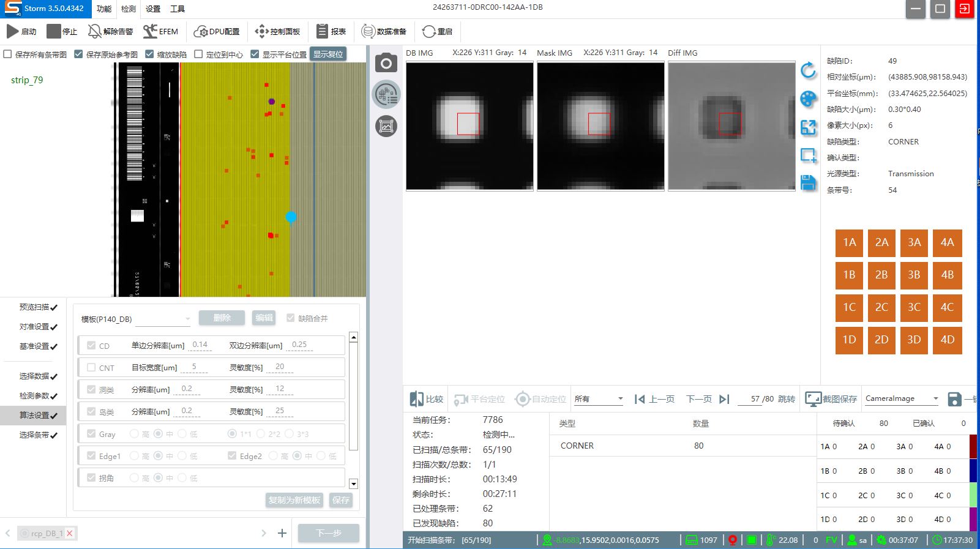Click the blue save disk icon

click(x=808, y=182)
